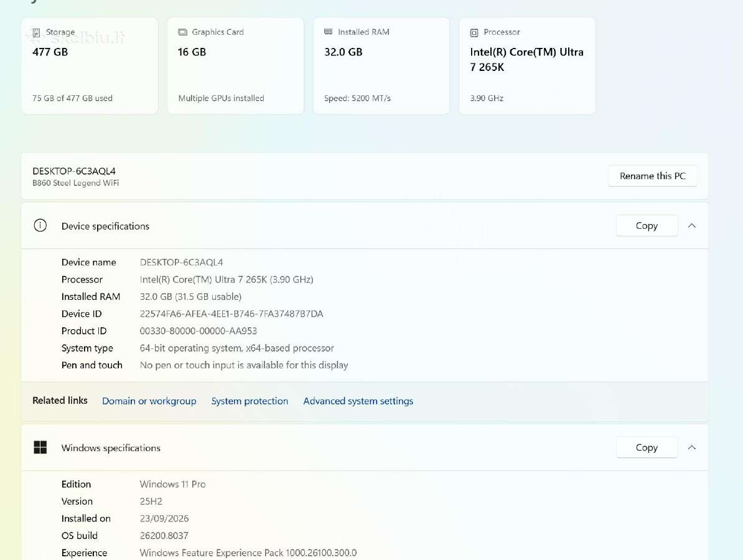Viewport: 743px width, 560px height.
Task: Click the 'System type' label
Action: [x=87, y=348]
